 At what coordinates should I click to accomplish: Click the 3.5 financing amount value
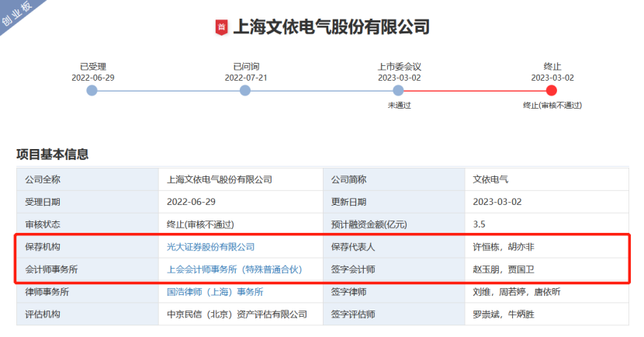479,224
